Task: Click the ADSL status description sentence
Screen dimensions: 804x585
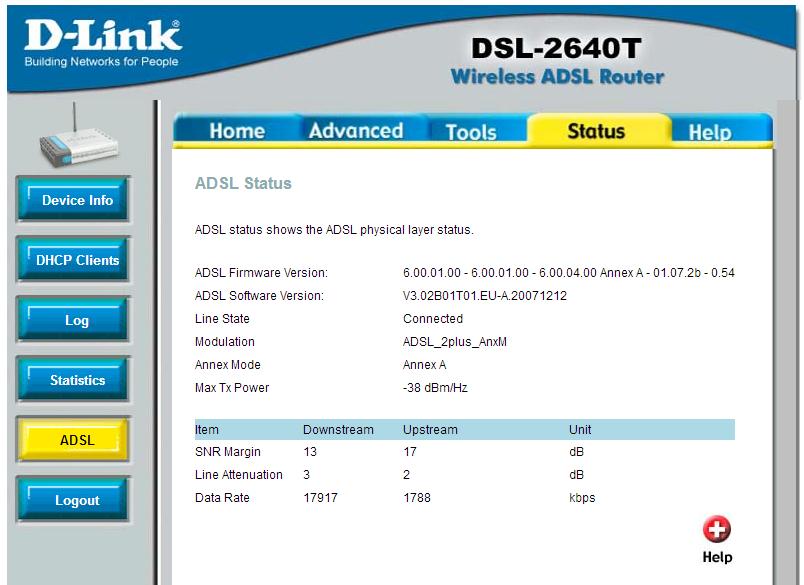Action: tap(334, 230)
